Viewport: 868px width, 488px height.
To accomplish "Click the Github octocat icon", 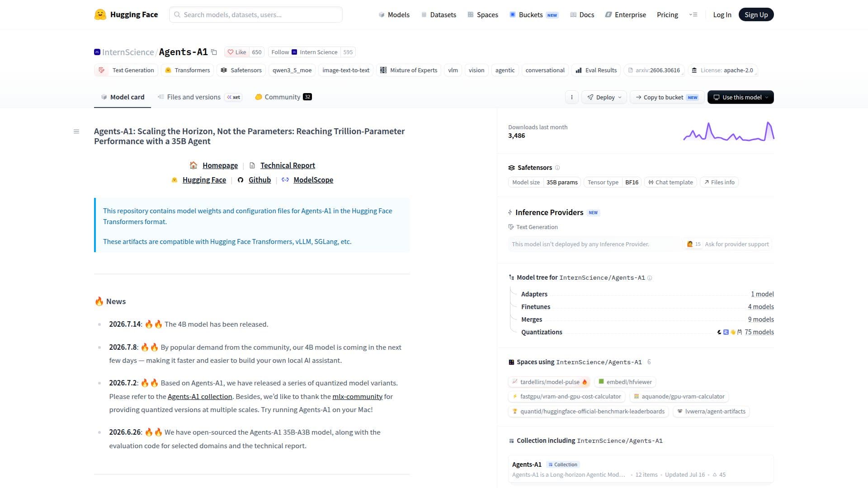I will click(x=241, y=180).
